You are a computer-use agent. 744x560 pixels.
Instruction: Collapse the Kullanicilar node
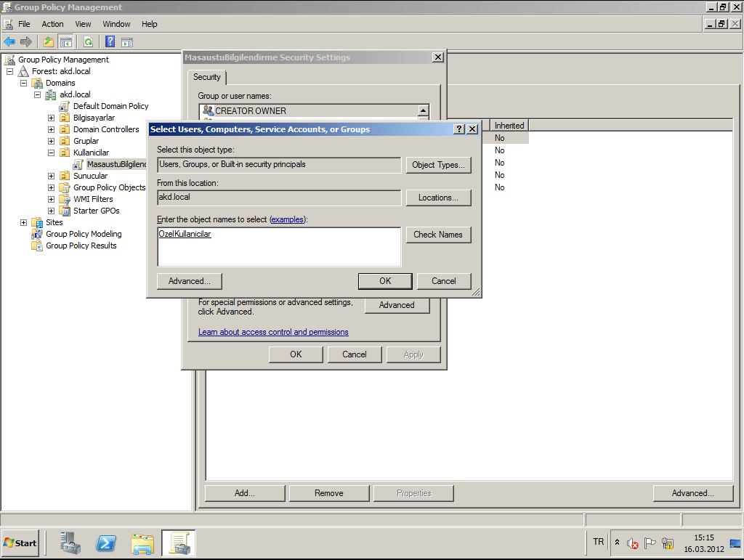pyautogui.click(x=51, y=153)
